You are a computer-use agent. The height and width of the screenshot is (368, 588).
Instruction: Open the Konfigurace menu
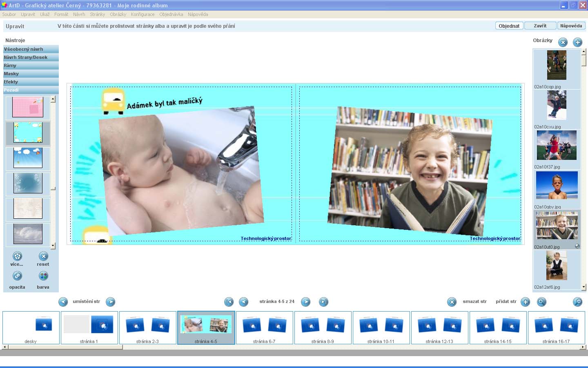(143, 14)
